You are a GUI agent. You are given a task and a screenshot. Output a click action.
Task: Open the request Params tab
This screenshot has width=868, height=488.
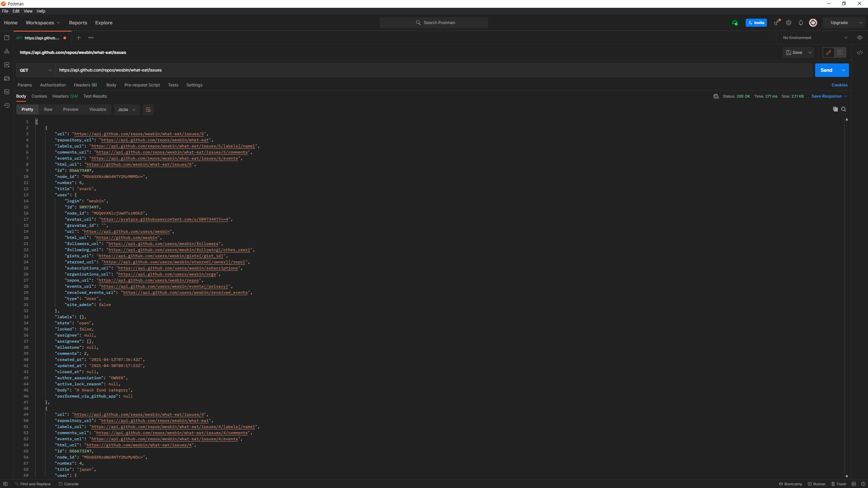coord(25,85)
